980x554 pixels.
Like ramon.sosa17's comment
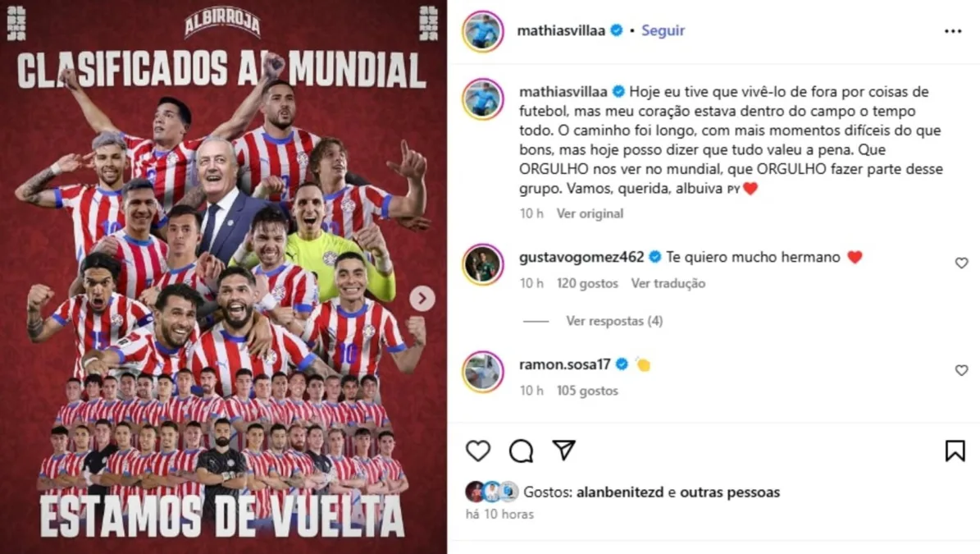click(961, 370)
